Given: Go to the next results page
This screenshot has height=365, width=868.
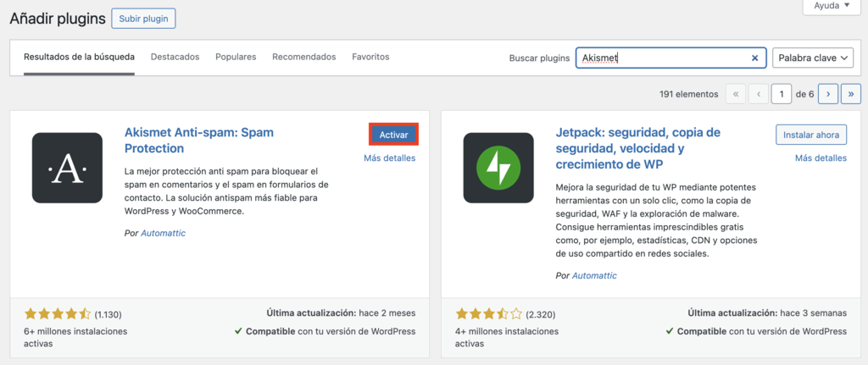Looking at the screenshot, I should coord(828,94).
